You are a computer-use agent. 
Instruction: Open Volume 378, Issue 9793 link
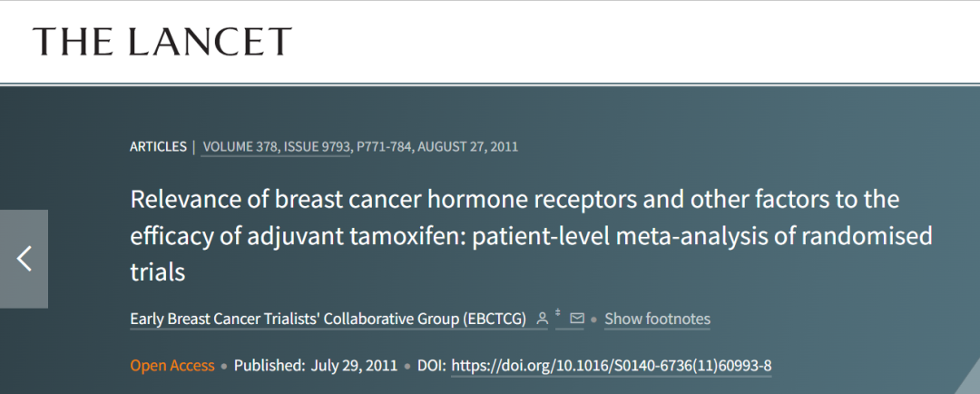click(276, 147)
